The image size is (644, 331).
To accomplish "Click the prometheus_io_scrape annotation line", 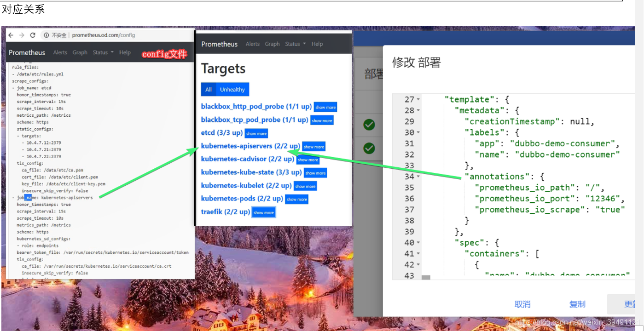I will [550, 210].
